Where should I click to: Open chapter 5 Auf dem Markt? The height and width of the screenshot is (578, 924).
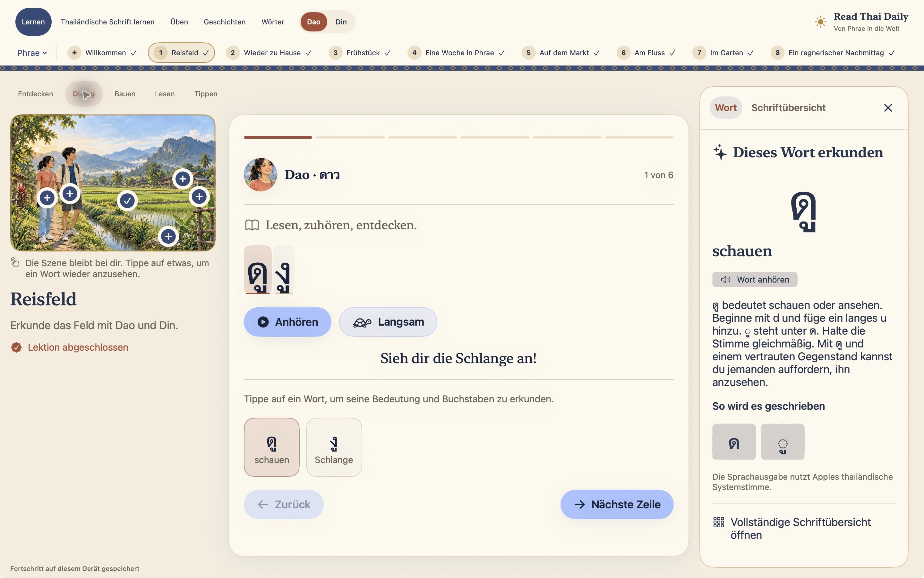coord(560,53)
